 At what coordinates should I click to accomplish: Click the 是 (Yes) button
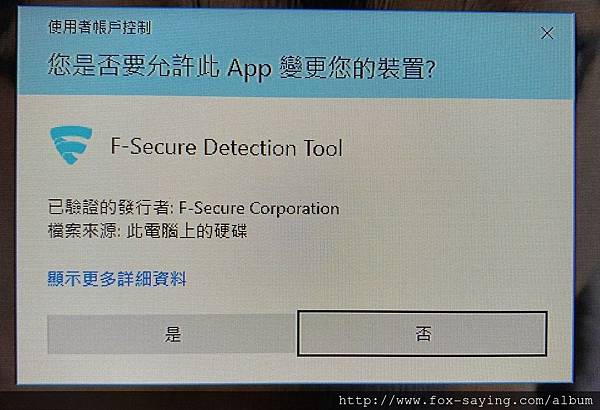click(x=172, y=334)
